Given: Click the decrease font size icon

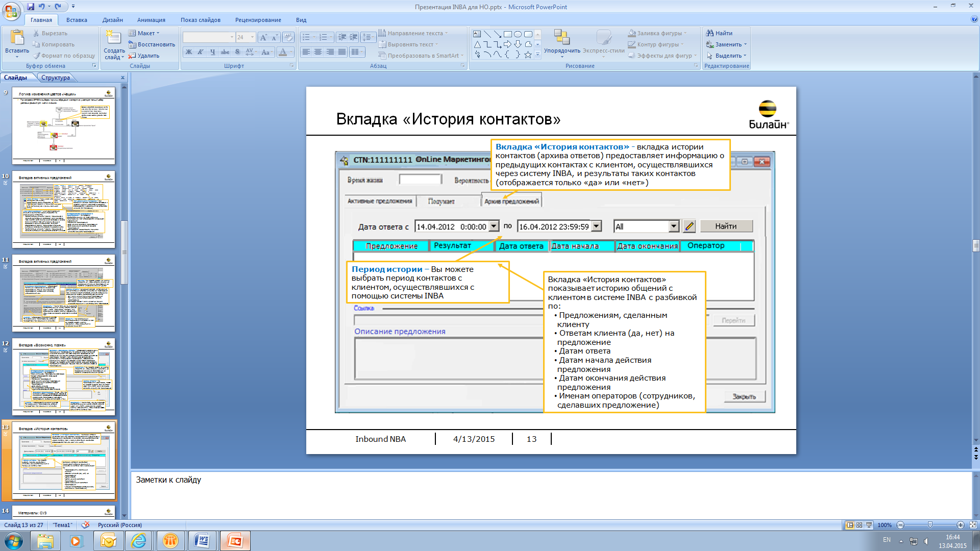Looking at the screenshot, I should click(275, 37).
